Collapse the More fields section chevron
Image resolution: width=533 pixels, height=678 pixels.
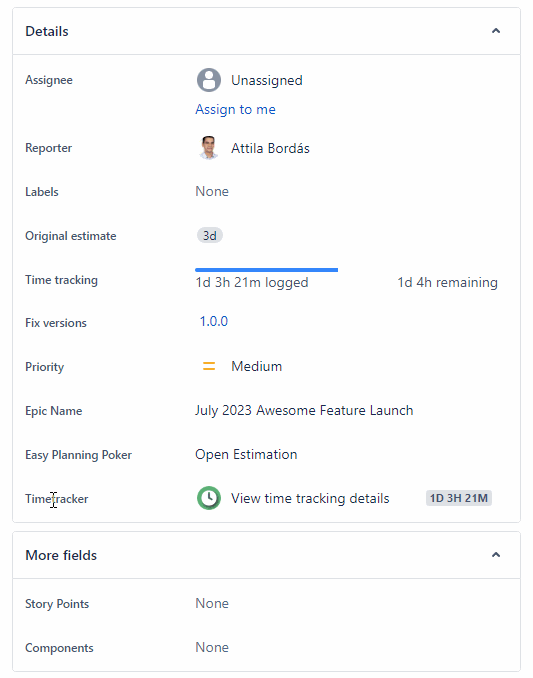(496, 555)
